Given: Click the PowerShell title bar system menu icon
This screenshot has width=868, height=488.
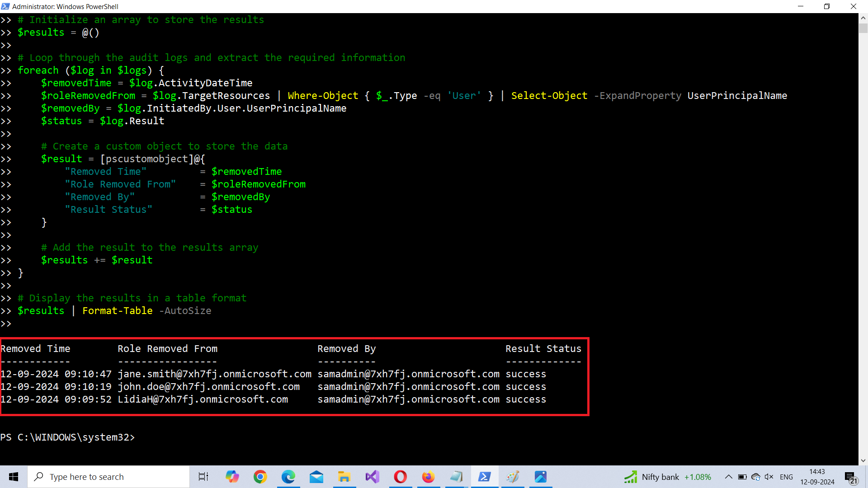Looking at the screenshot, I should tap(5, 6).
